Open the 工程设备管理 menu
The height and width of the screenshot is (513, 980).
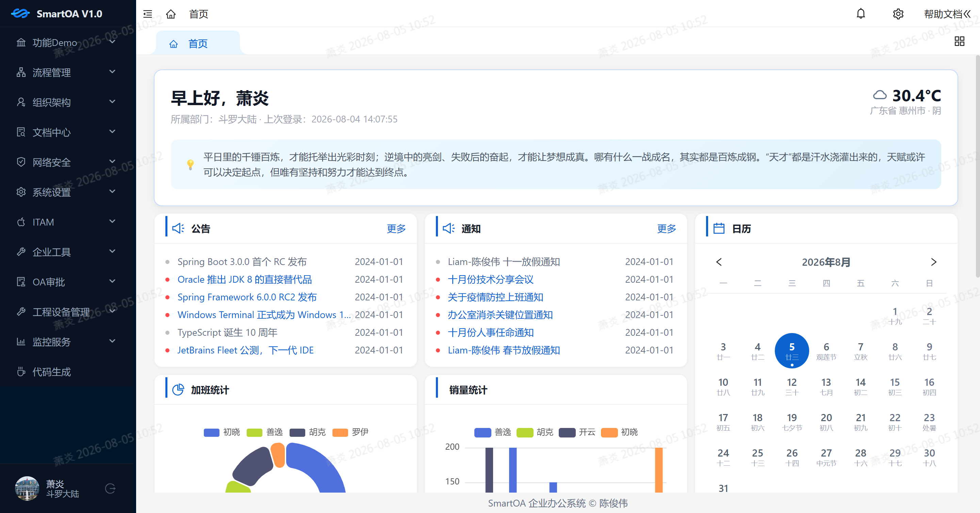[x=68, y=312]
